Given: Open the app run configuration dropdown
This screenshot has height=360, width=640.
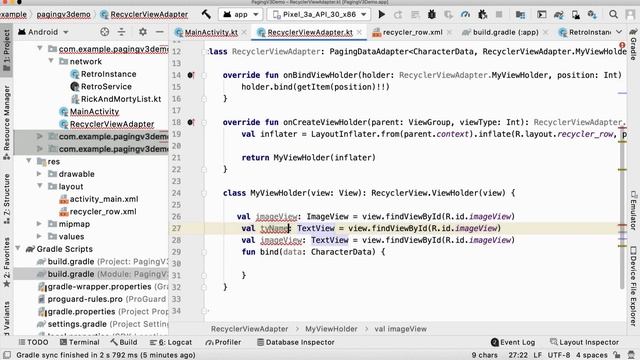Looking at the screenshot, I should point(241,14).
